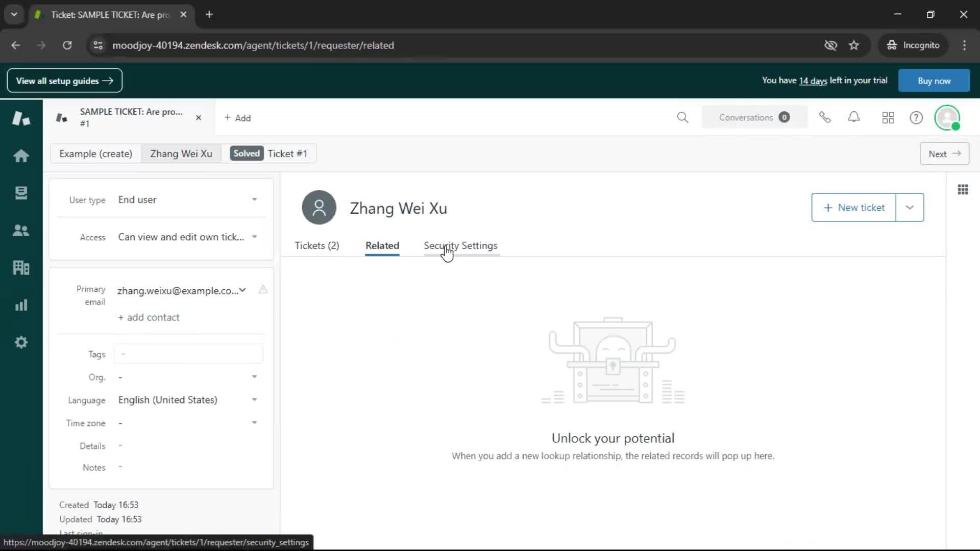The width and height of the screenshot is (980, 551).
Task: Open the Zendesk products grid icon
Action: pyautogui.click(x=888, y=118)
